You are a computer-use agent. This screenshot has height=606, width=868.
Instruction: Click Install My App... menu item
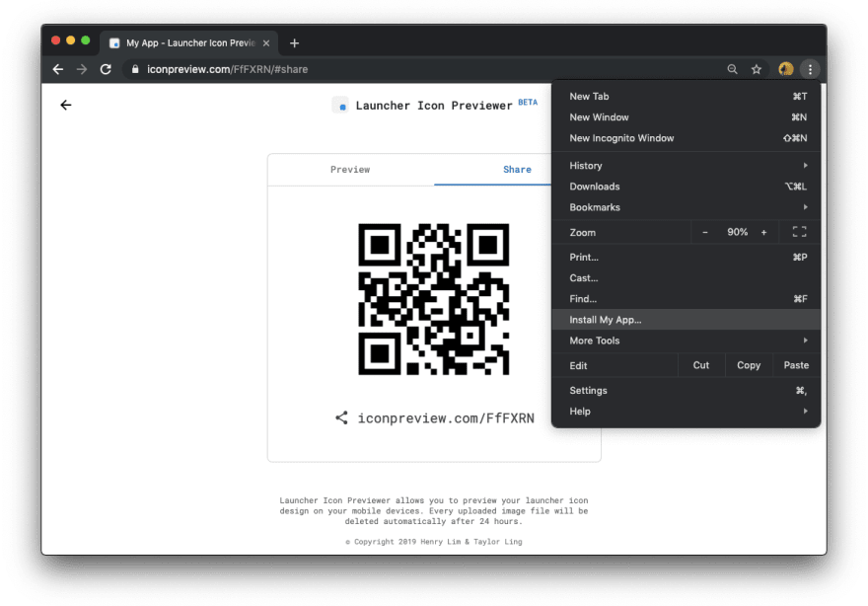point(687,320)
